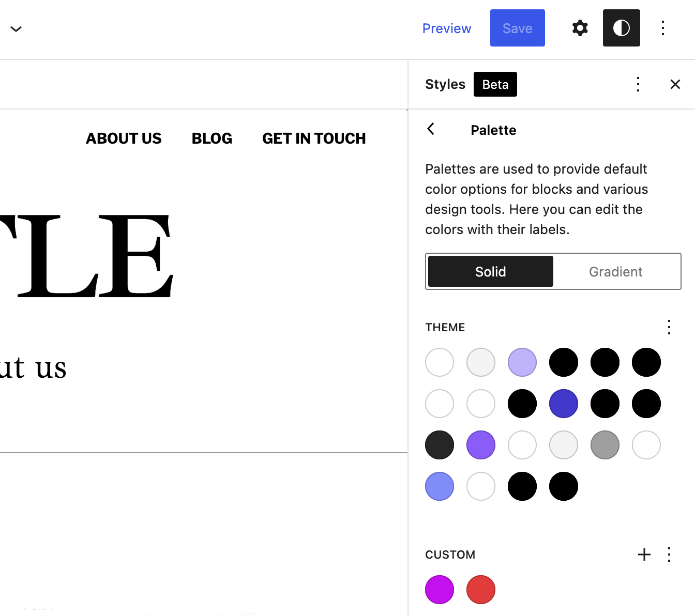Select the gray theme color swatch

[605, 445]
